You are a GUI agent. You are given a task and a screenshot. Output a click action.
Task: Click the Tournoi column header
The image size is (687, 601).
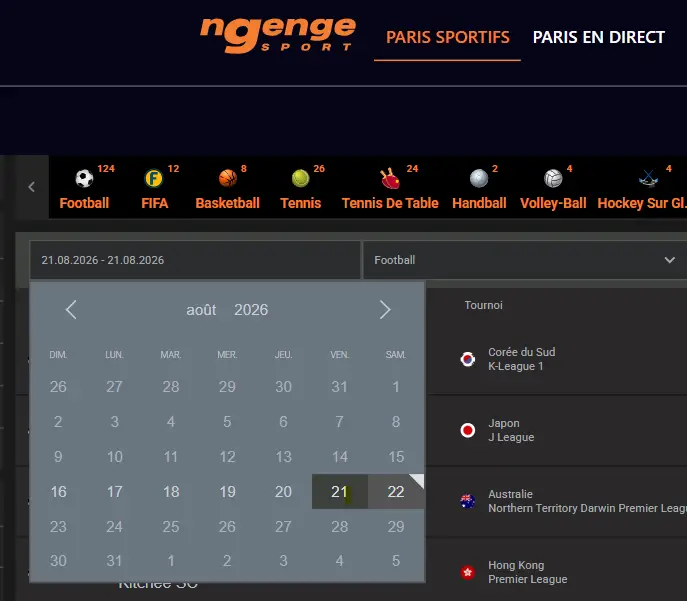pos(483,305)
